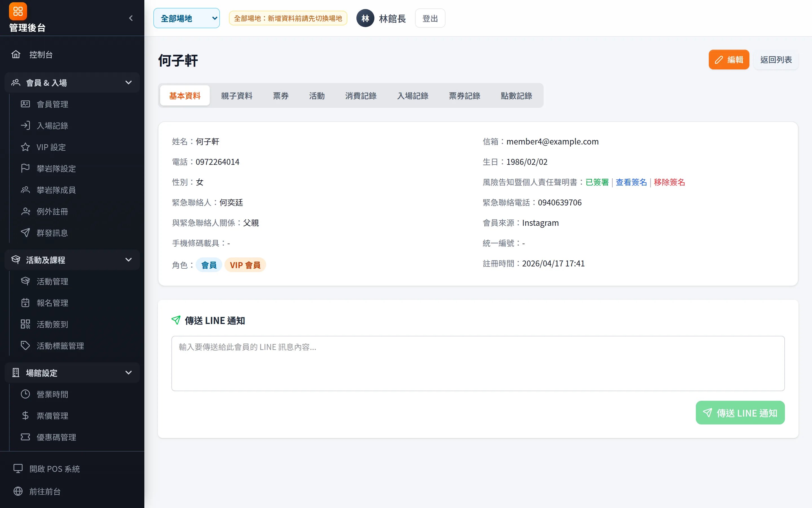The image size is (812, 508).
Task: Select the 入場記錄 tab in member tabs
Action: (x=413, y=96)
